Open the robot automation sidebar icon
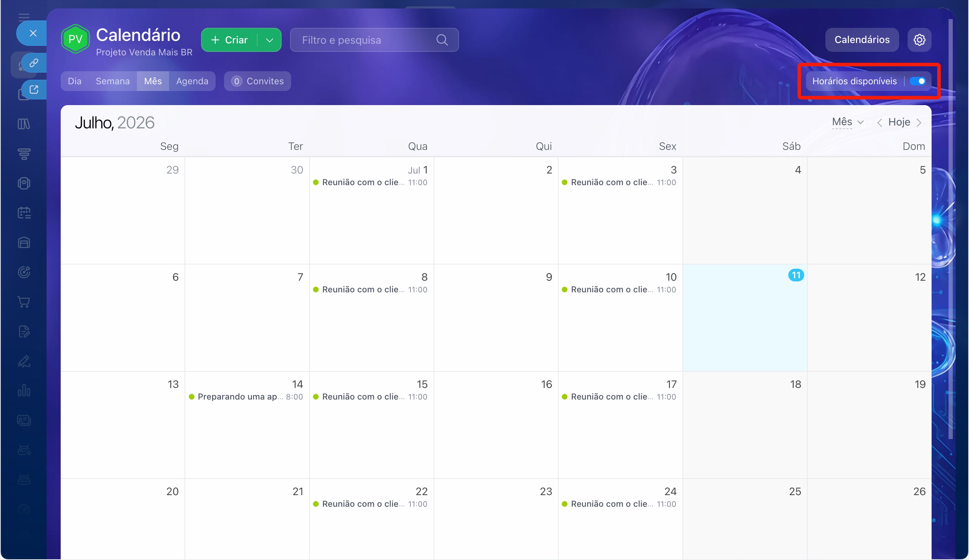The image size is (969, 560). point(24,480)
